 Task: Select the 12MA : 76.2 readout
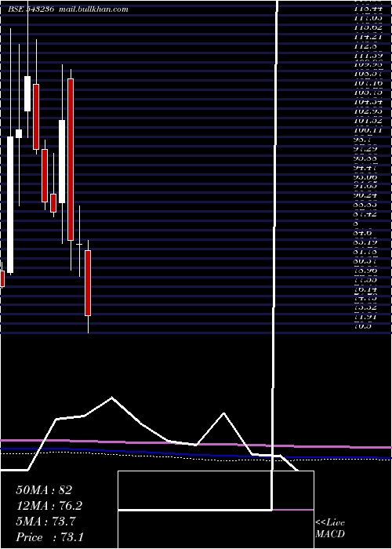point(49,506)
